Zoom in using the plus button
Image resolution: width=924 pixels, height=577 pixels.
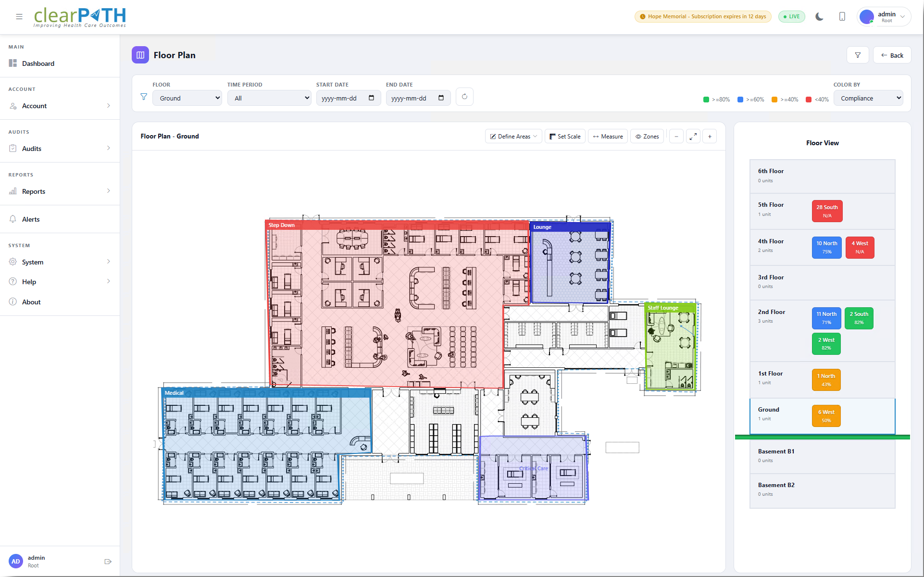[710, 136]
